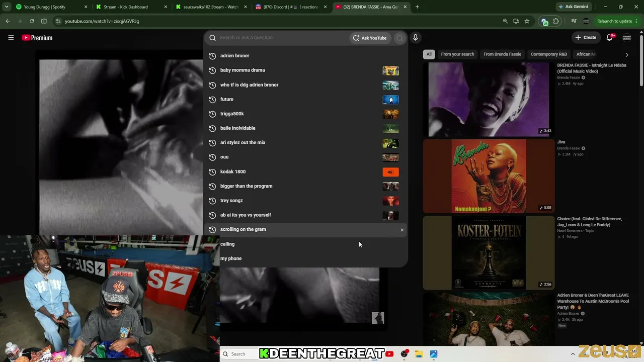
Task: Choose 'ari stylez out the mix' suggestion
Action: tap(305, 143)
